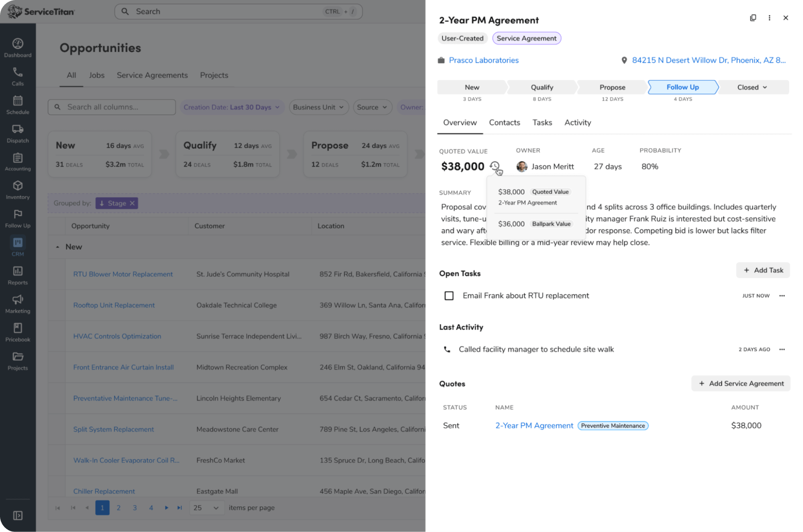Click the Add Service Agreement button
The width and height of the screenshot is (803, 532).
[x=740, y=383]
